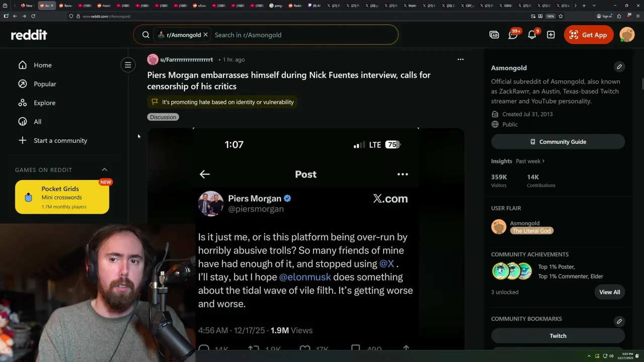Screen dimensions: 644x362
Task: Click the Get App button
Action: coord(589,35)
